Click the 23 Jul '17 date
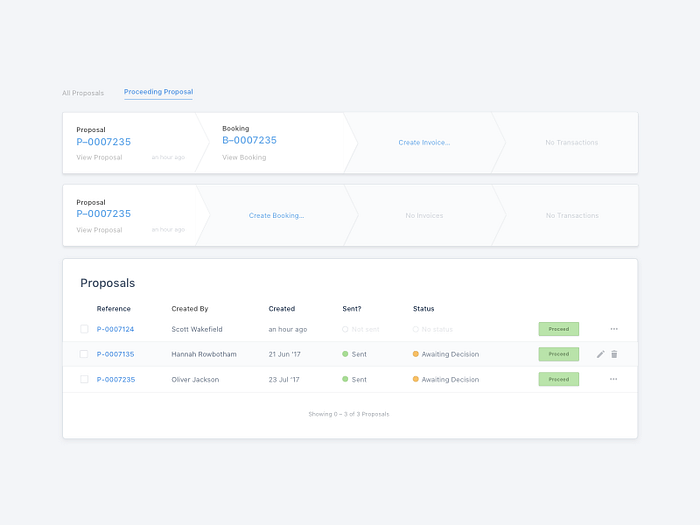 [284, 379]
